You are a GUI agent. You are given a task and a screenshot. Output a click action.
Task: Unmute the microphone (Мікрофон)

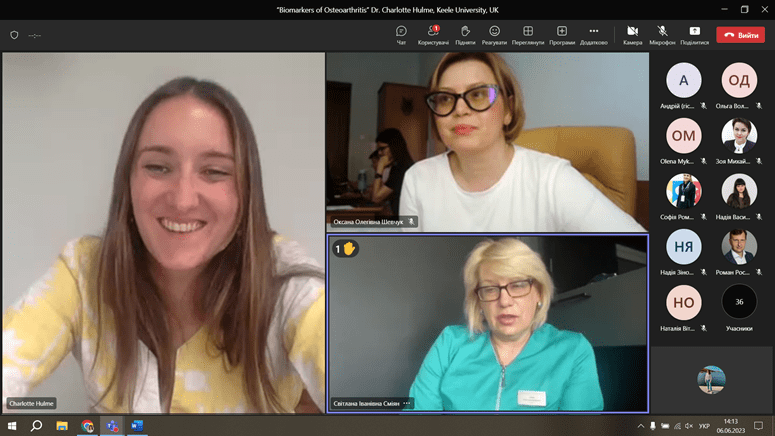[662, 34]
